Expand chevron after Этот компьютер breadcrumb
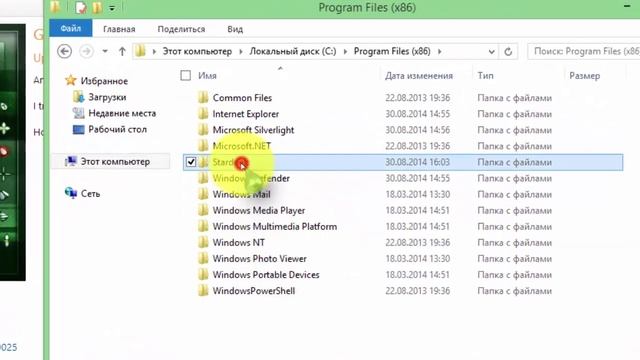 tap(240, 51)
